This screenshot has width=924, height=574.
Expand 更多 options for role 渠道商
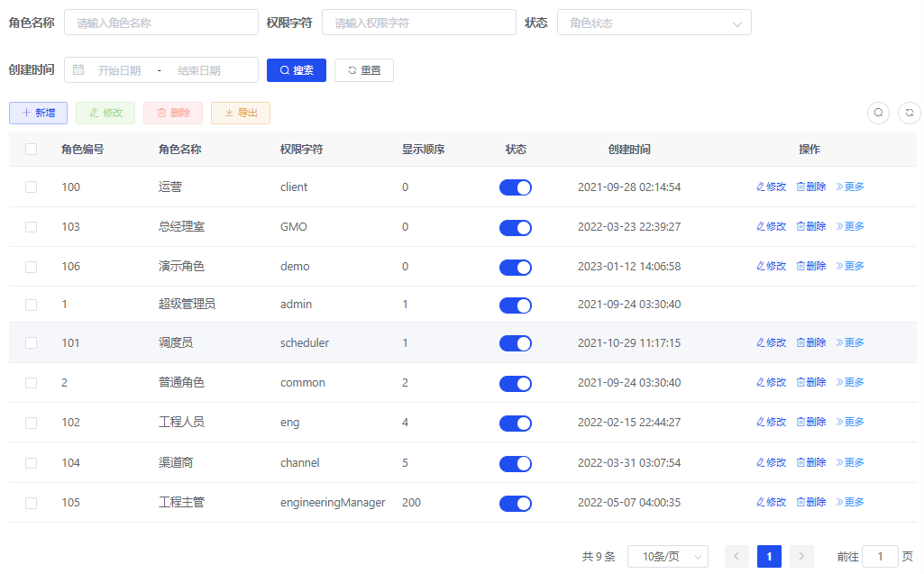click(x=850, y=463)
